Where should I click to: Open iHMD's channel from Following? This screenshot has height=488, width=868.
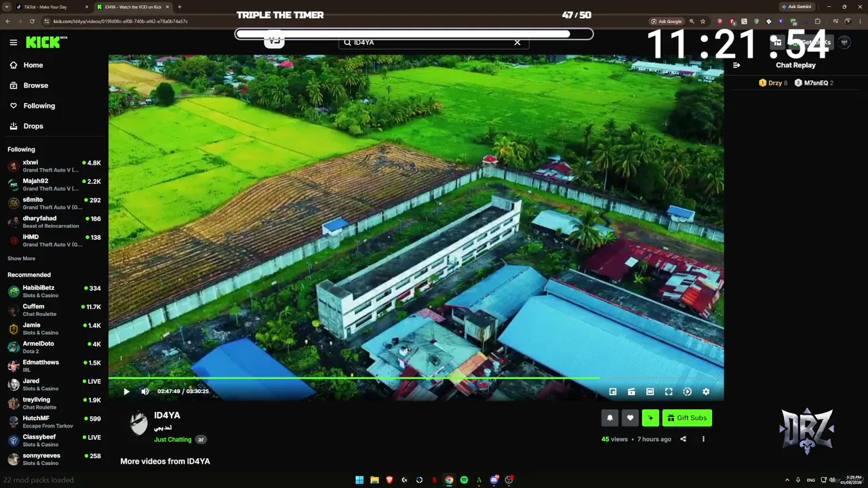click(54, 240)
